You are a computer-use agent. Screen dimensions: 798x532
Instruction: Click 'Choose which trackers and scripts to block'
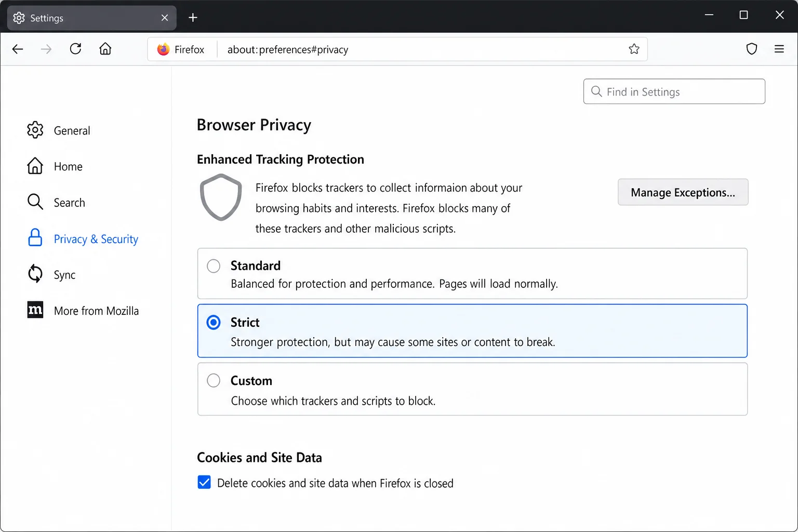pyautogui.click(x=333, y=401)
